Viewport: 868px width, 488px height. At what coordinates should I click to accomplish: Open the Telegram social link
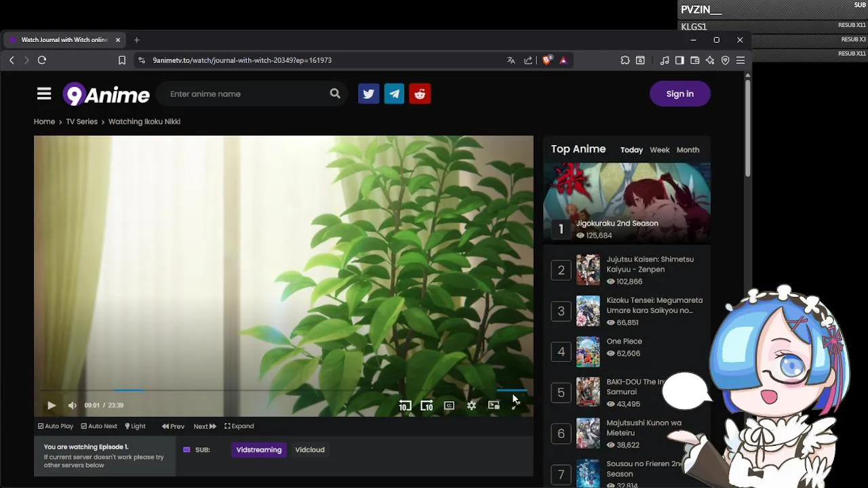pyautogui.click(x=394, y=94)
